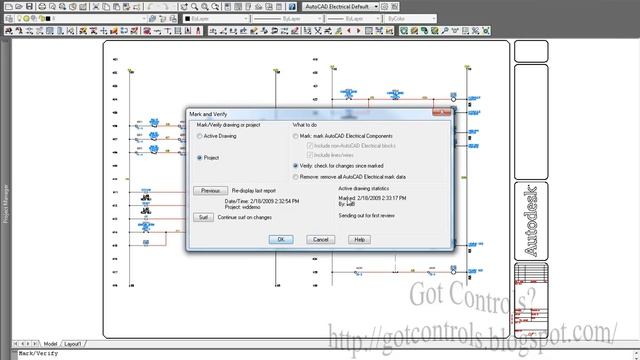Screen dimensions: 640x360
Task: Click the Plot printer icon
Action: (x=42, y=7)
